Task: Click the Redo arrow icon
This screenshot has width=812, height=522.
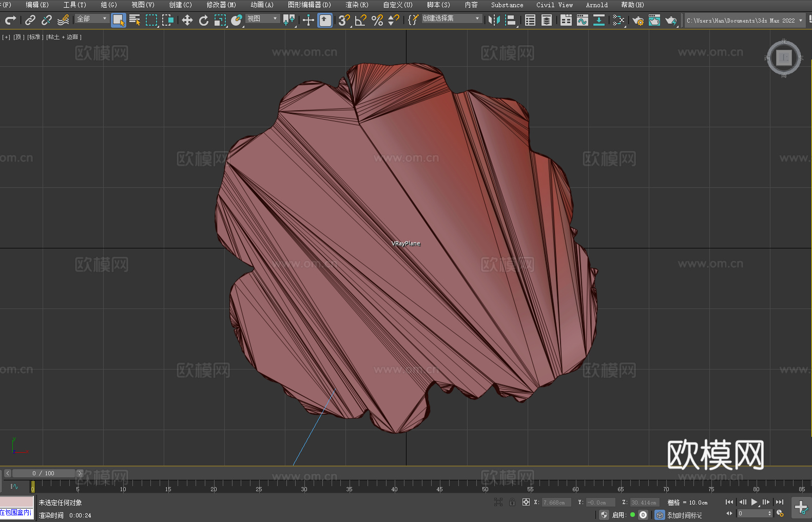Action: tap(10, 20)
